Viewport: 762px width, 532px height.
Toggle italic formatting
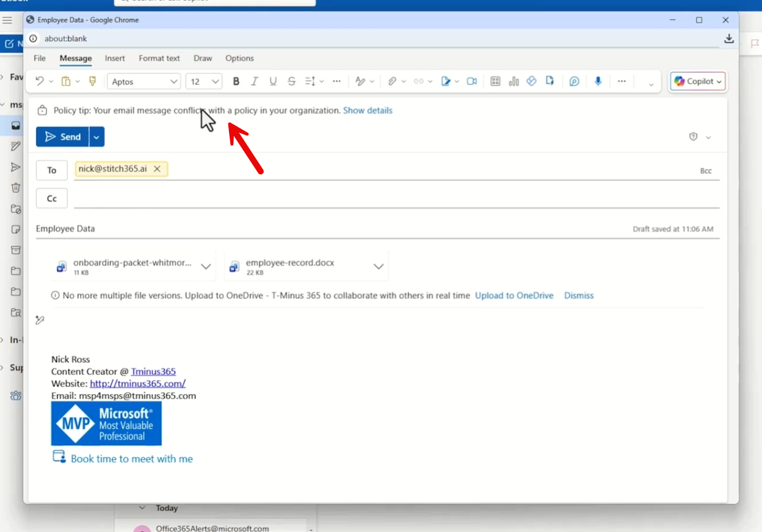(x=255, y=82)
